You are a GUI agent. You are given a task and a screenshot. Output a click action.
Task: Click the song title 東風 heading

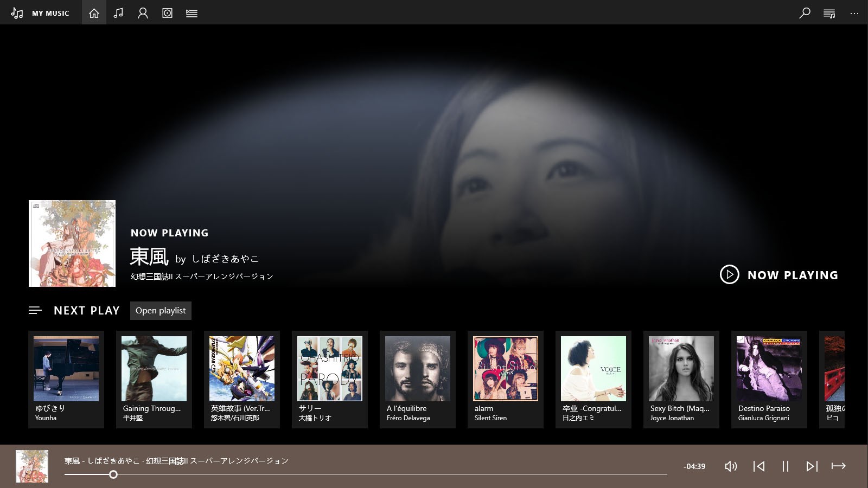149,256
